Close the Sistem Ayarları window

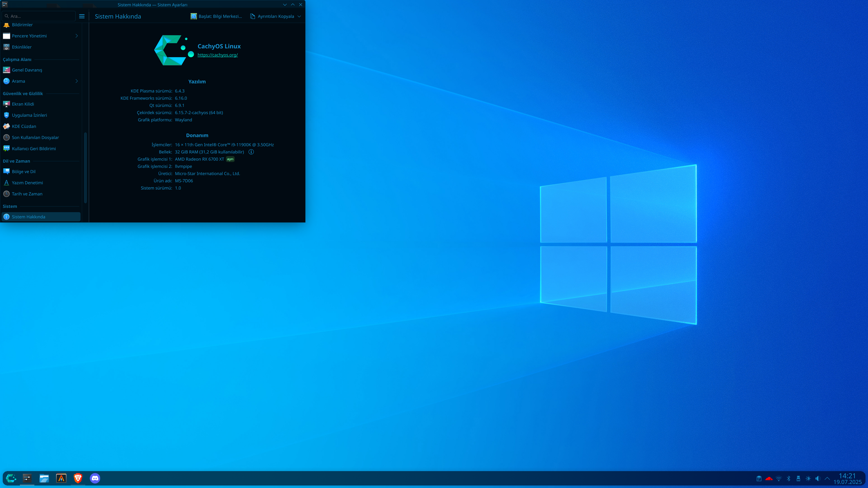(x=300, y=5)
